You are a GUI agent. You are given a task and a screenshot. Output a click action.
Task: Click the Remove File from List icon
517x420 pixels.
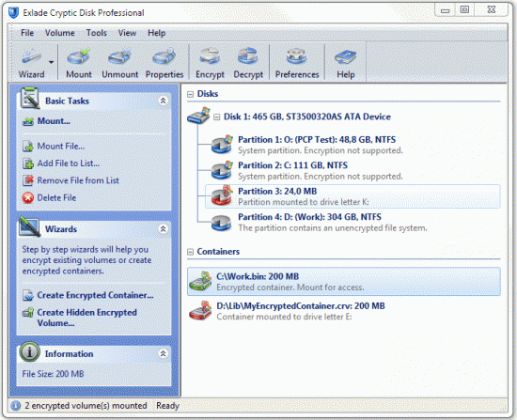click(x=28, y=180)
